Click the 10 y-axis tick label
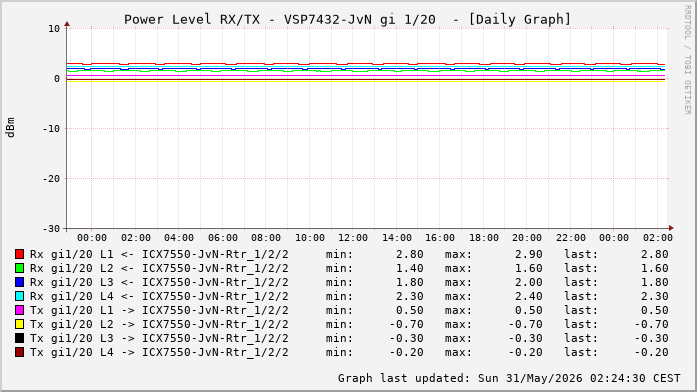Image resolution: width=697 pixels, height=392 pixels. (x=54, y=29)
